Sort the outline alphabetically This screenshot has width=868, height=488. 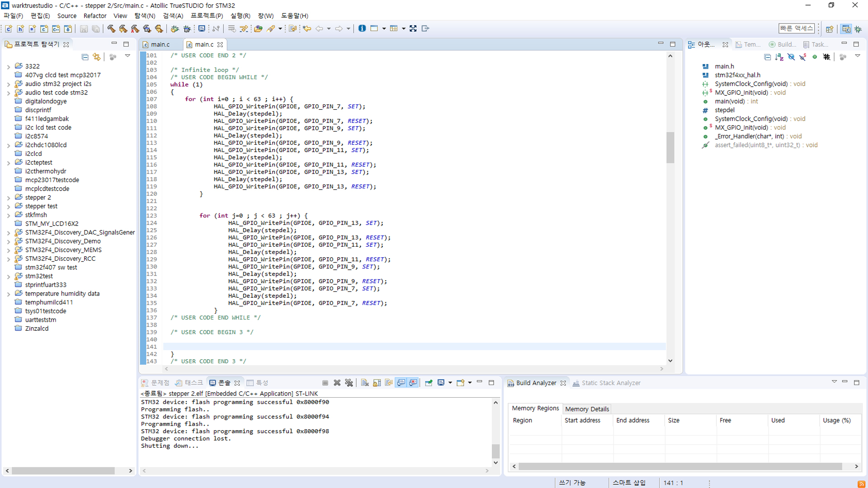pos(779,57)
